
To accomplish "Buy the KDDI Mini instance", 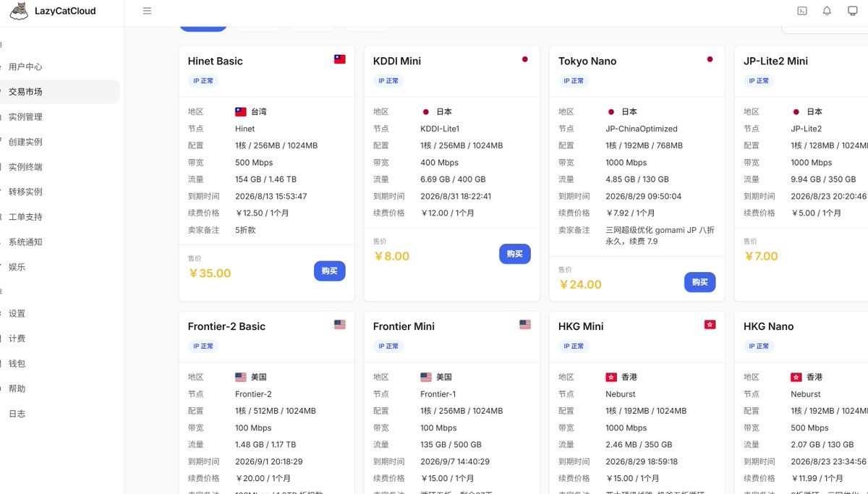I will (x=515, y=254).
